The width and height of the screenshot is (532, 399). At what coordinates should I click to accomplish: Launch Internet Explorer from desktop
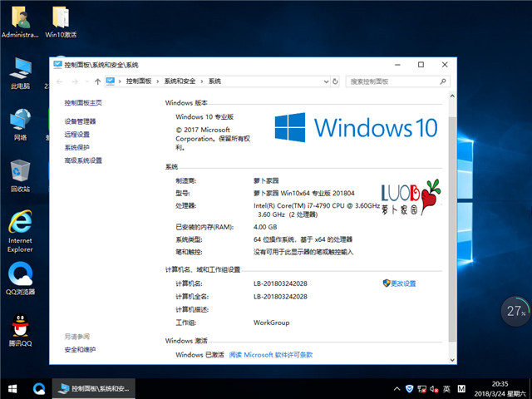(20, 231)
